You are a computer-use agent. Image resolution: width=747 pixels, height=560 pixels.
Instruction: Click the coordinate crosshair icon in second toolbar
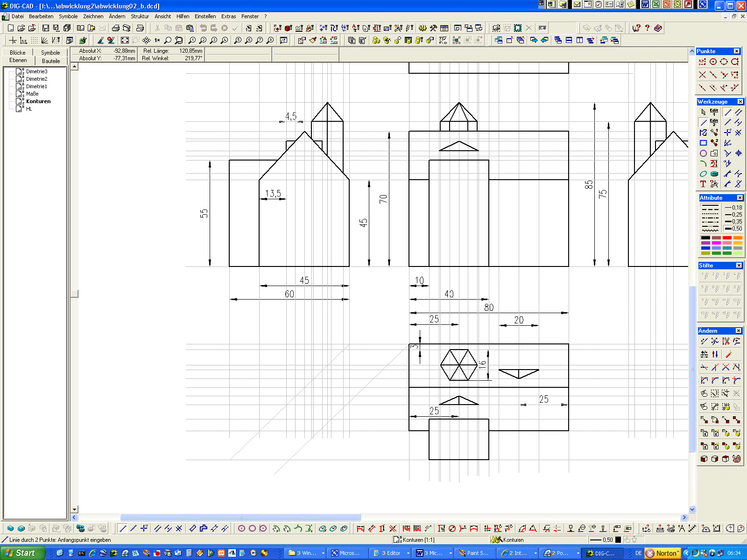[13, 41]
